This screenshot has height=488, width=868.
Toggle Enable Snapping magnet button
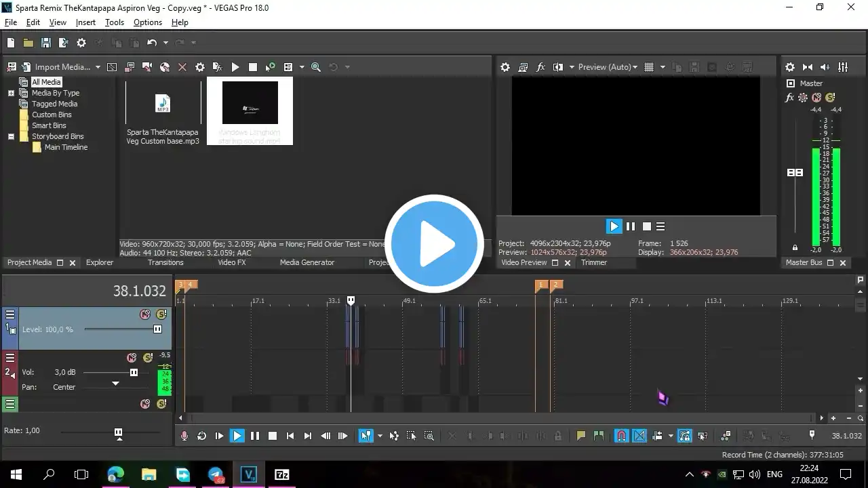point(621,436)
